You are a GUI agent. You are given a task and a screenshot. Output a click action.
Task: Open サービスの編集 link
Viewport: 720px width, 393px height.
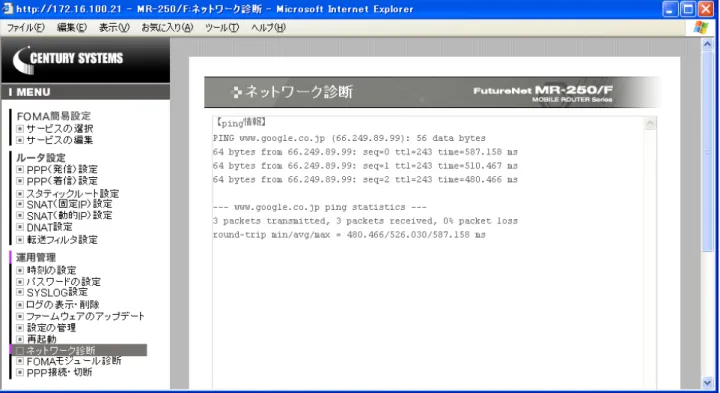pos(60,140)
